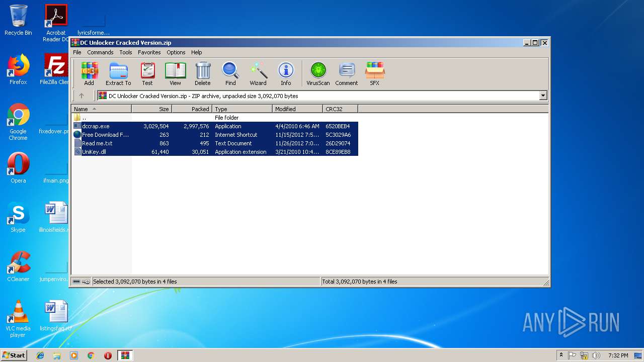Viewport: 644px width, 362px height.
Task: Click CRC32 value 6520BEB4
Action: coord(338,126)
